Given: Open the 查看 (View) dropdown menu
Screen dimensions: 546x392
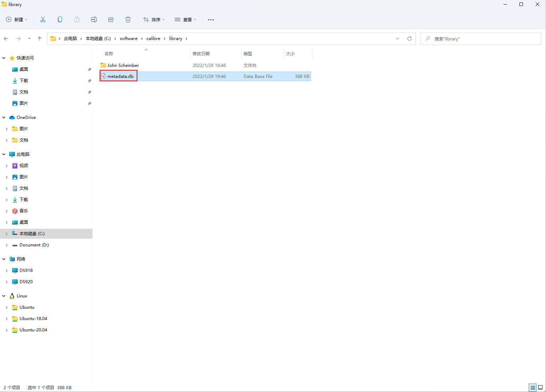Looking at the screenshot, I should click(185, 19).
